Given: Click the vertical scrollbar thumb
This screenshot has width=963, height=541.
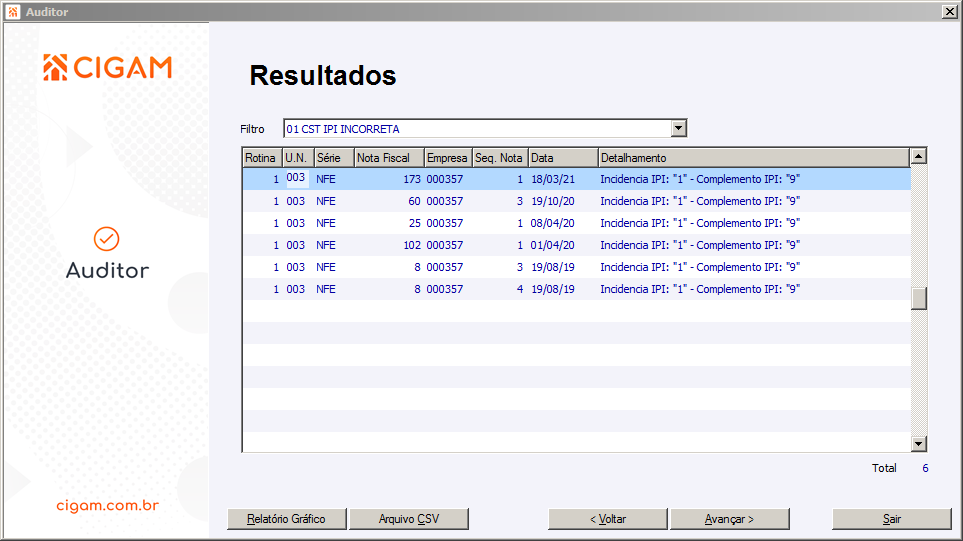Looking at the screenshot, I should pyautogui.click(x=918, y=299).
